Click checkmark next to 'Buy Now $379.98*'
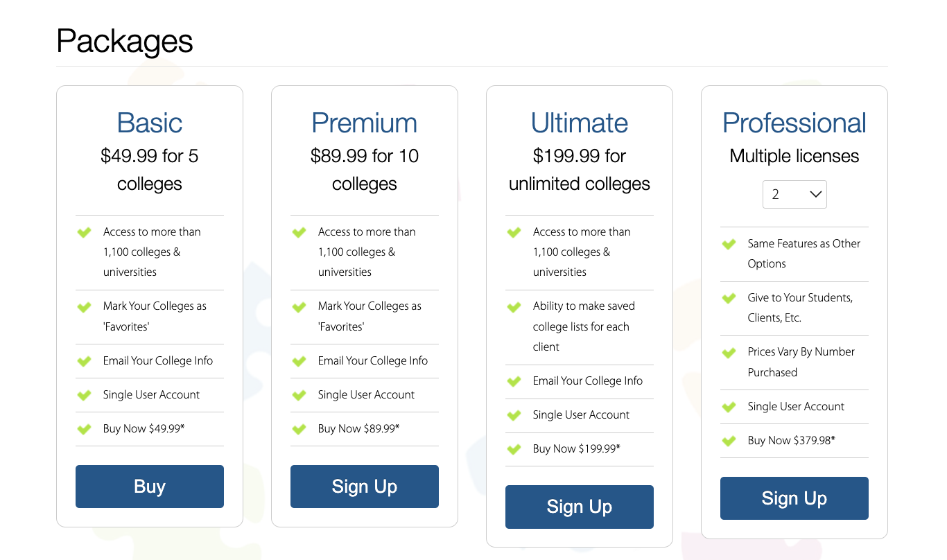The height and width of the screenshot is (560, 947). (x=729, y=441)
